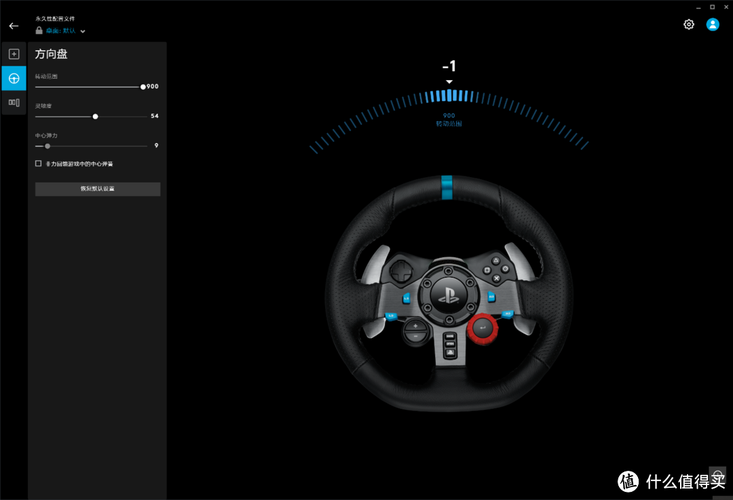
Task: Toggle the center spring in non-force-feedback games checkbox
Action: [38, 164]
